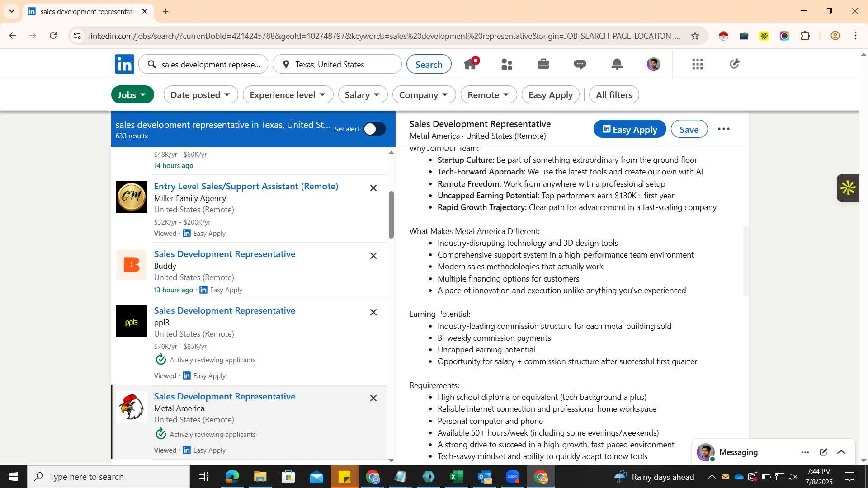Open Buddy Sales Development Representative listing
Viewport: 868px width, 488px height.
coord(225,254)
